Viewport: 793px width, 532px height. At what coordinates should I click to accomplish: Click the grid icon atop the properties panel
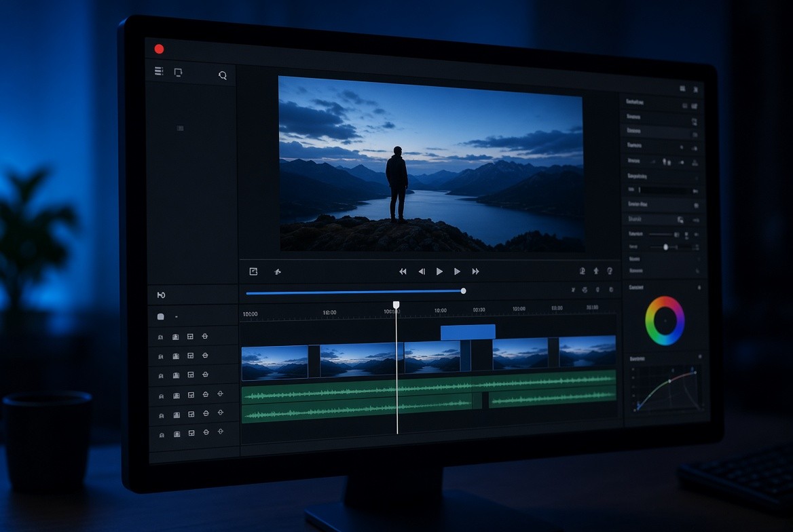[x=682, y=88]
